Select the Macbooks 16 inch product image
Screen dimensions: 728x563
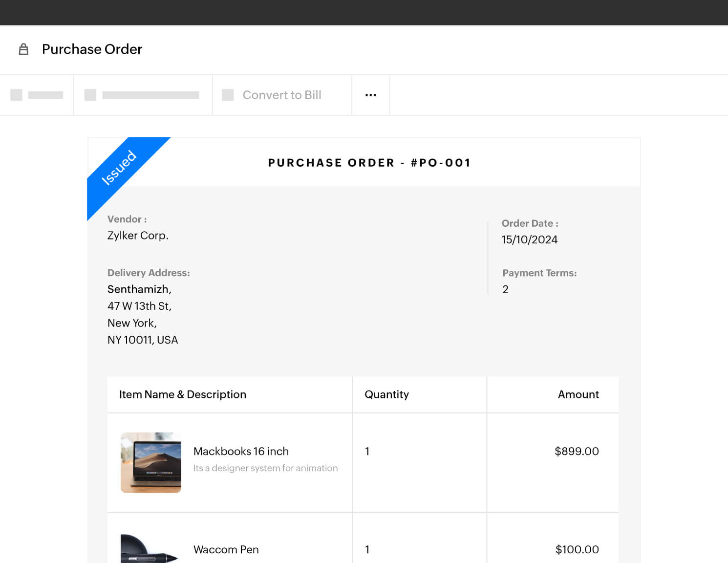point(151,462)
